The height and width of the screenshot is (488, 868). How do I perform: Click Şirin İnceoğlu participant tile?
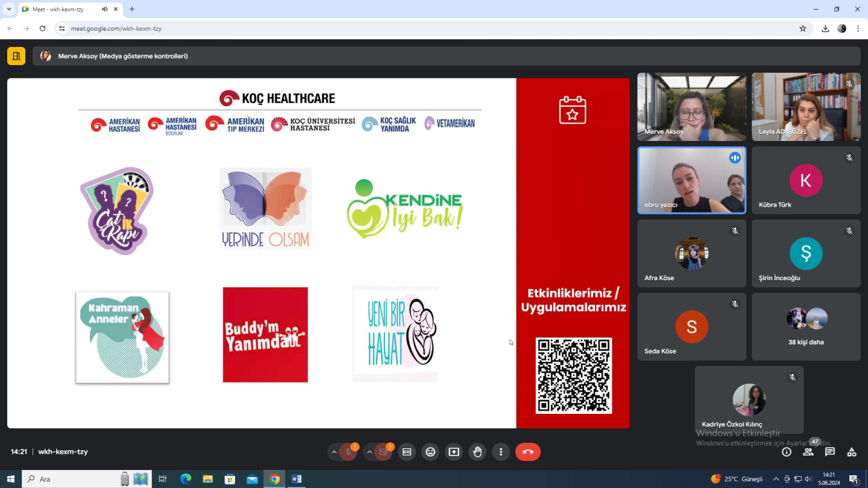pos(806,254)
